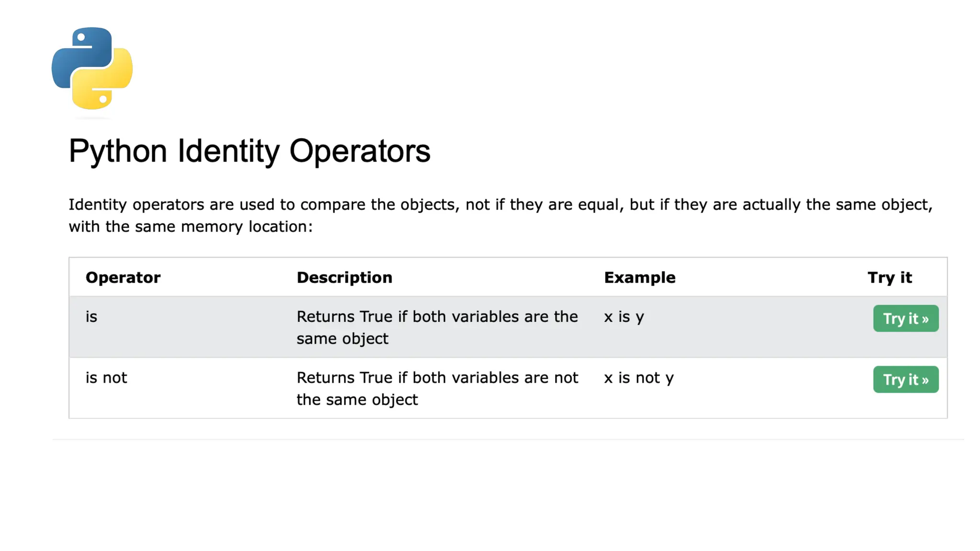
Task: Click the Python logo icon
Action: (92, 68)
